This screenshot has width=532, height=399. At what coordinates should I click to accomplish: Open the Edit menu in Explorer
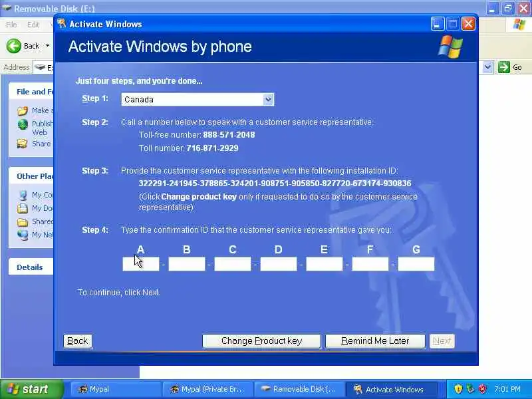pos(33,25)
